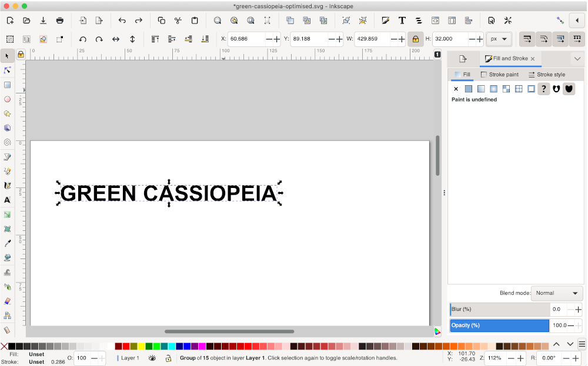588x366 pixels.
Task: Toggle the lock to preserve width-height ratio
Action: tap(416, 39)
